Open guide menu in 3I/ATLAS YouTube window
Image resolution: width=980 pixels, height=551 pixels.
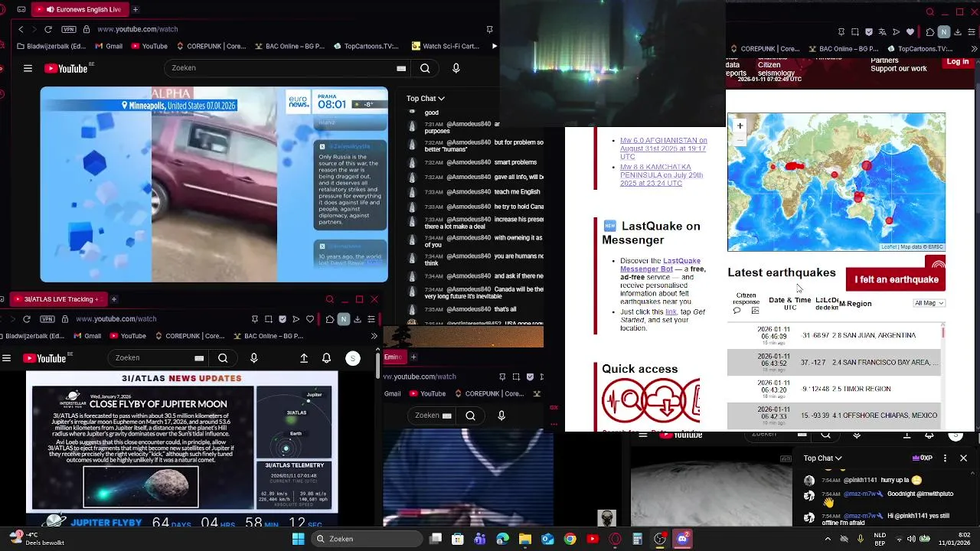(x=6, y=358)
